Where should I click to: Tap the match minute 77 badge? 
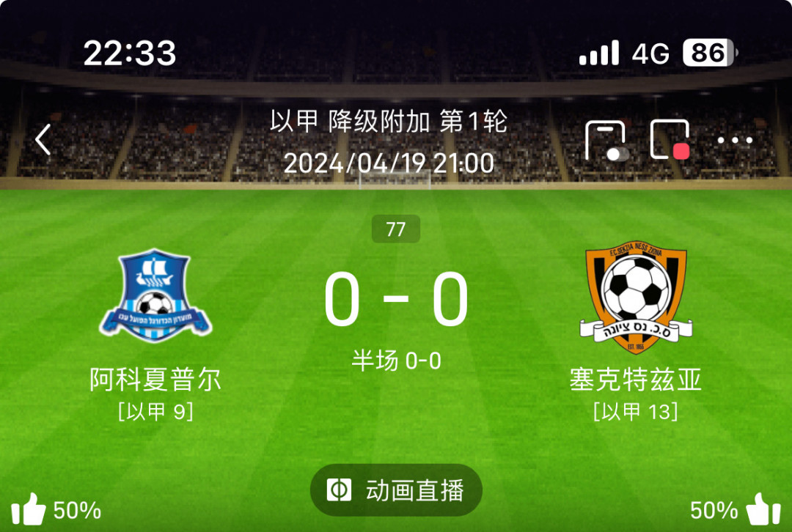396,229
